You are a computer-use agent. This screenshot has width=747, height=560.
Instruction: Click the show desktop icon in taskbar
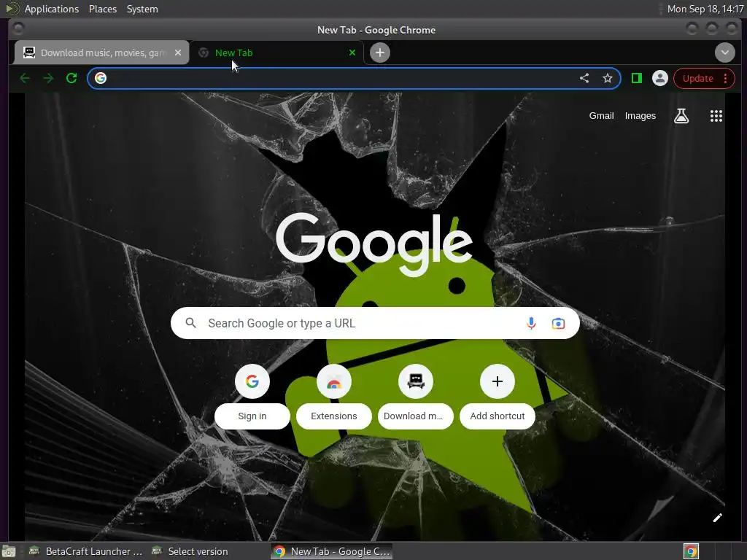click(9, 551)
